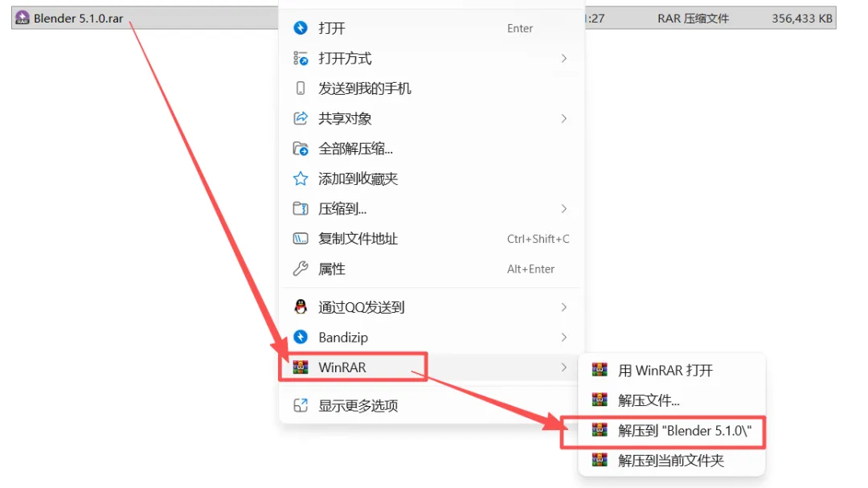This screenshot has height=488, width=868.
Task: Click the phone icon for 发送到我的手机
Action: (301, 88)
